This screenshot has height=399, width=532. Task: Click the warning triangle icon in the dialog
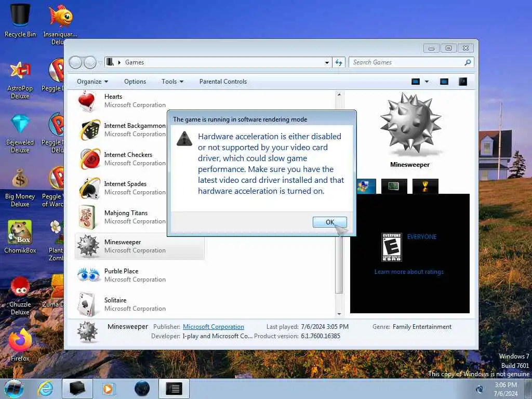[184, 138]
